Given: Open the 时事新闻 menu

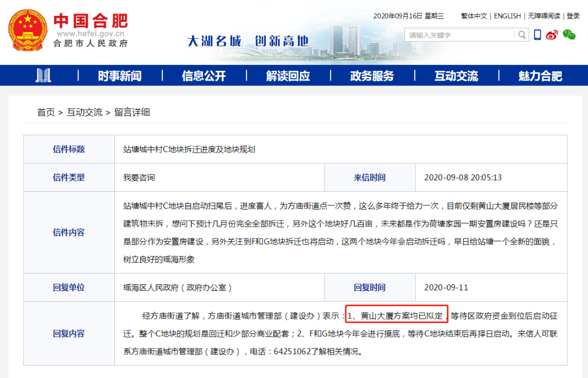Looking at the screenshot, I should point(120,76).
